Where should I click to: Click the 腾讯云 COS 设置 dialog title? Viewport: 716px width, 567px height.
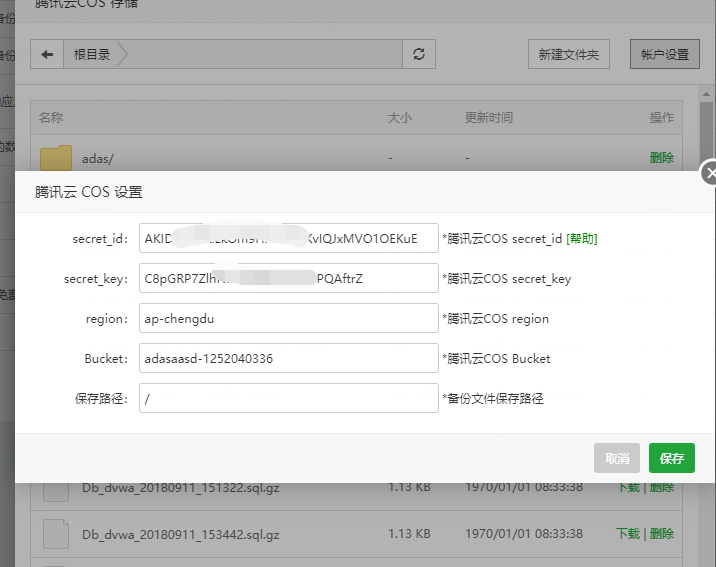pos(89,192)
